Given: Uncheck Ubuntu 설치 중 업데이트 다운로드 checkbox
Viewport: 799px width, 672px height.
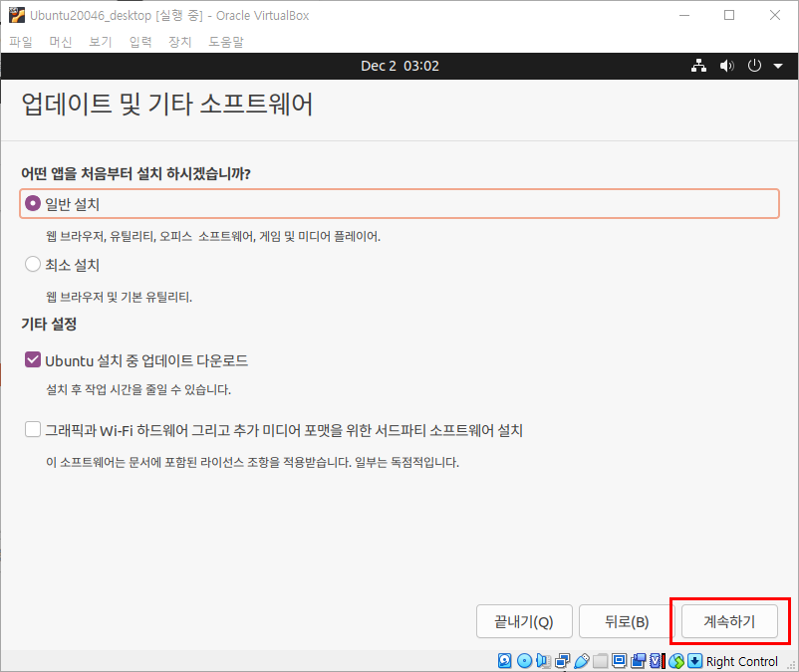Looking at the screenshot, I should click(33, 360).
